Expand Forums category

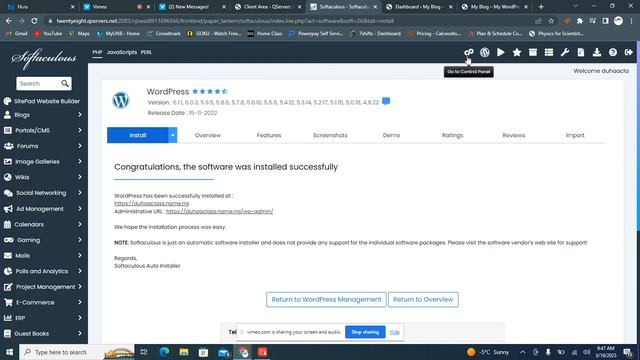coord(43,146)
